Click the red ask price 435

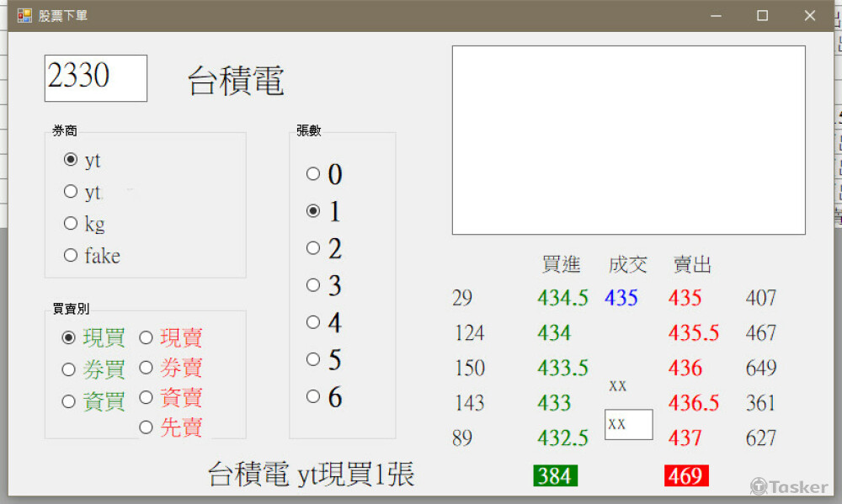click(x=685, y=298)
